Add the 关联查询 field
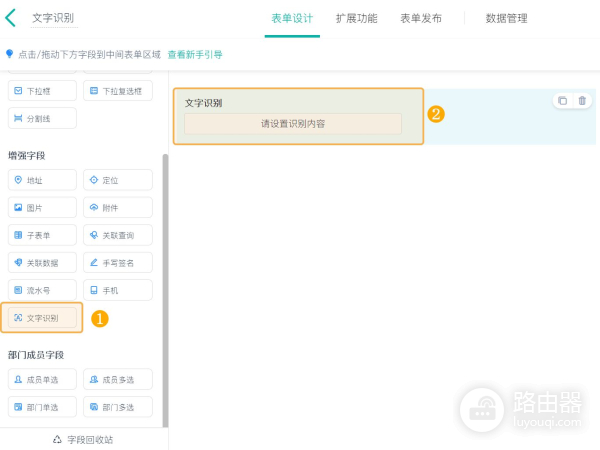Screen dimensions: 600x450 point(118,235)
